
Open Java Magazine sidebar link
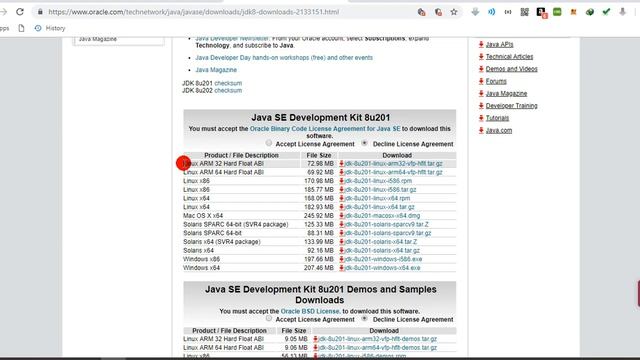coord(506,93)
